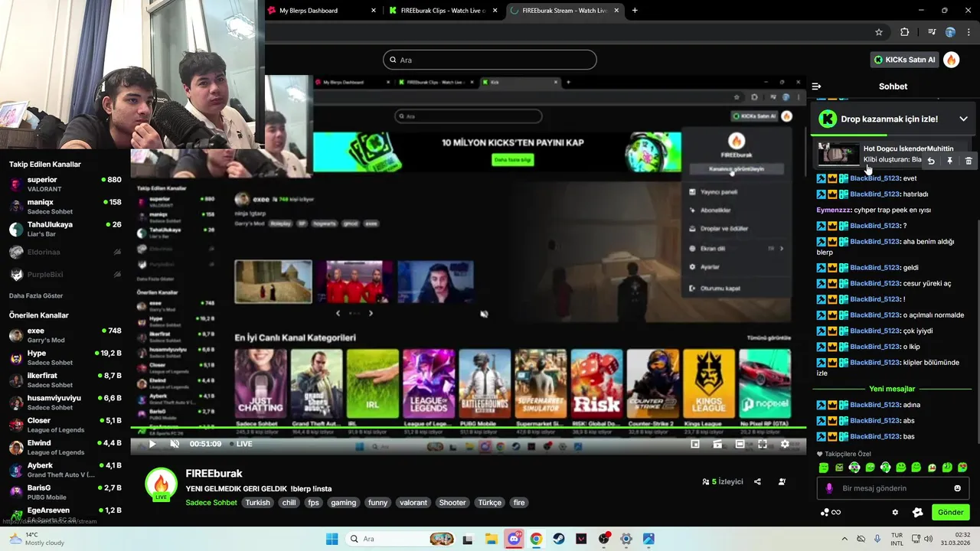Open husamviyuviyu recommended channel
The image size is (980, 551).
click(65, 403)
